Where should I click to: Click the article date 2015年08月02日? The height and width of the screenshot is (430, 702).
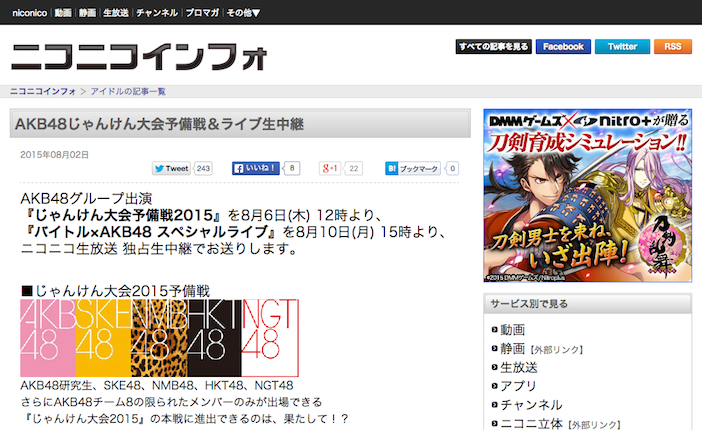pyautogui.click(x=55, y=155)
